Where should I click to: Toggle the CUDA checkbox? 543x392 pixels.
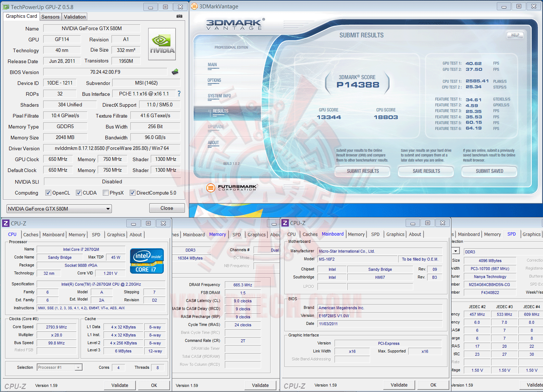(78, 193)
